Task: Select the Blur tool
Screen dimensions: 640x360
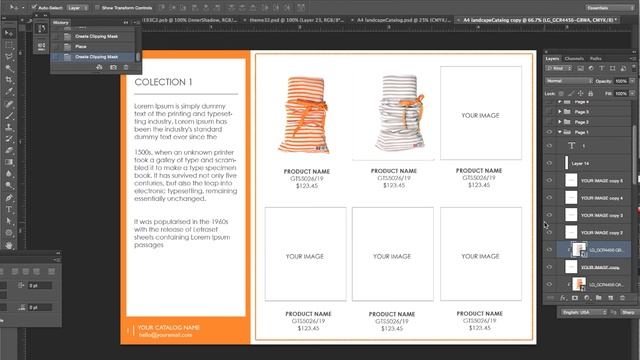Action: pos(9,174)
